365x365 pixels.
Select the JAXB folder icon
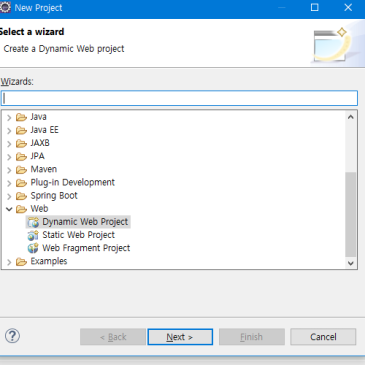click(x=21, y=143)
